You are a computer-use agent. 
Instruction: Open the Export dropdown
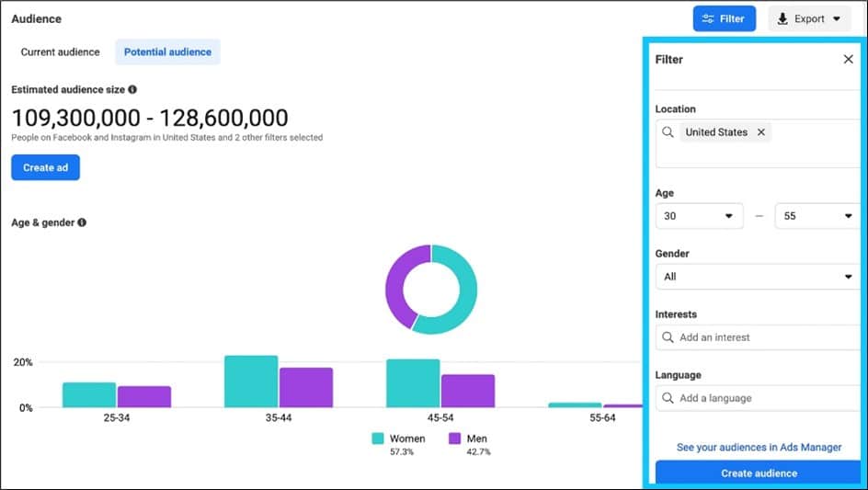click(809, 18)
